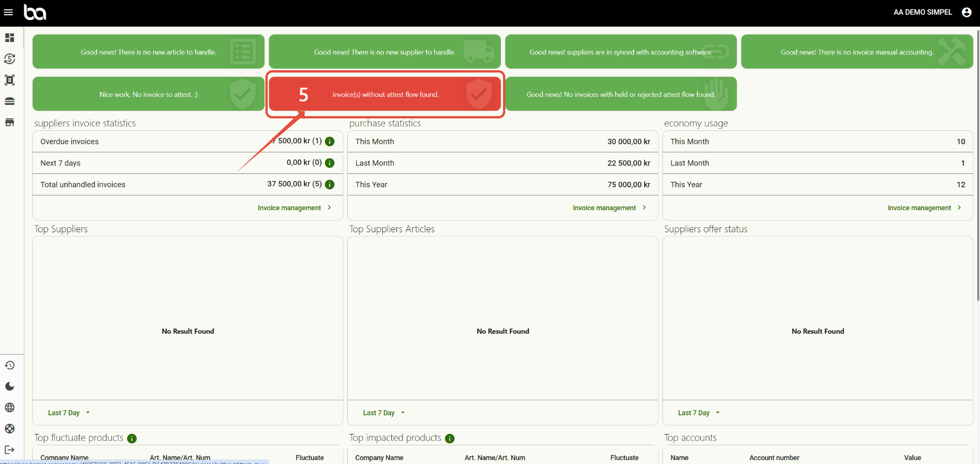Open the support lifebuoy icon

click(10, 429)
